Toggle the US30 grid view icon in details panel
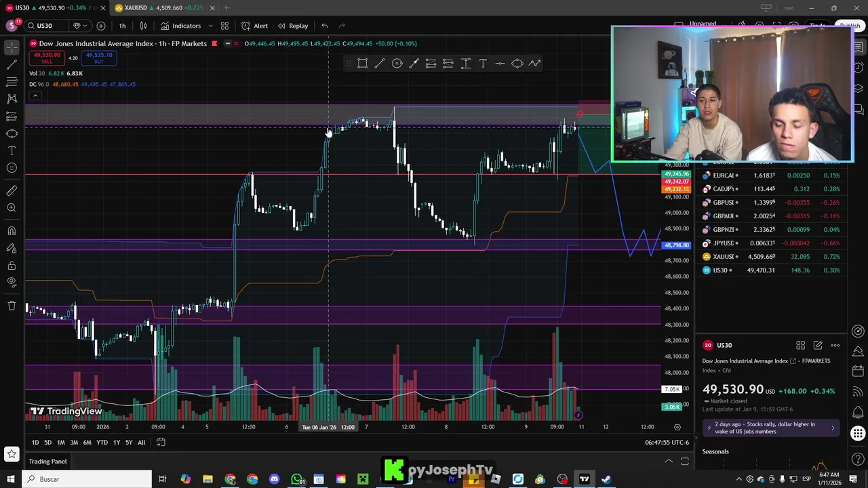868x488 pixels. tap(800, 346)
